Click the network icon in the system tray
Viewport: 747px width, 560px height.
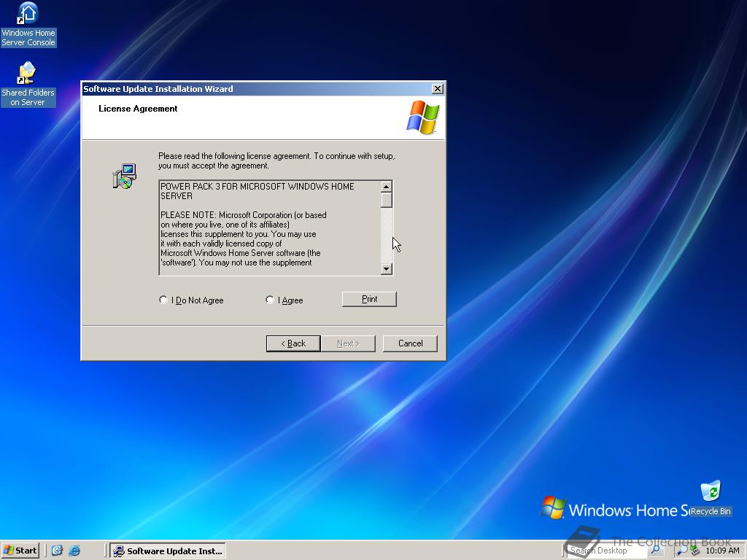695,551
